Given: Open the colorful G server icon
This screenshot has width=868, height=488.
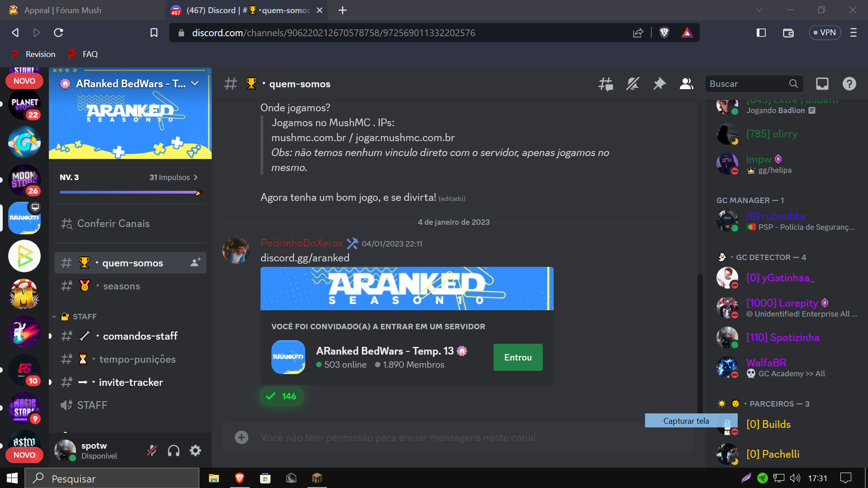Looking at the screenshot, I should pos(24,142).
